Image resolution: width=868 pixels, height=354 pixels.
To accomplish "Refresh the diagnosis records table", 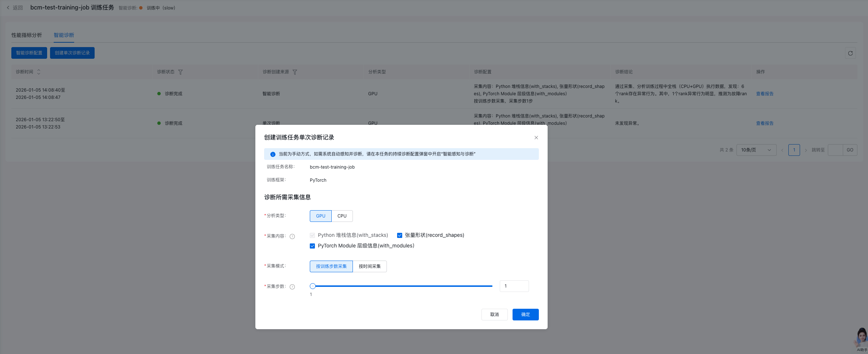I will (x=850, y=53).
